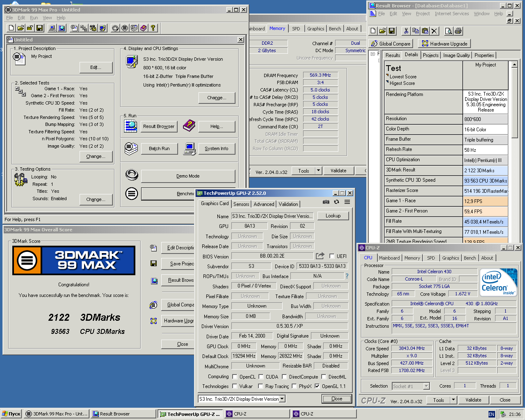Click Lookup button in GPU-Z
This screenshot has width=525, height=420.
(333, 216)
